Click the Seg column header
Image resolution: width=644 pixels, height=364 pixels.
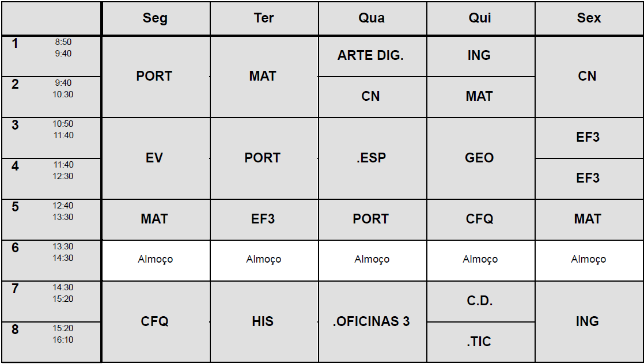click(155, 18)
